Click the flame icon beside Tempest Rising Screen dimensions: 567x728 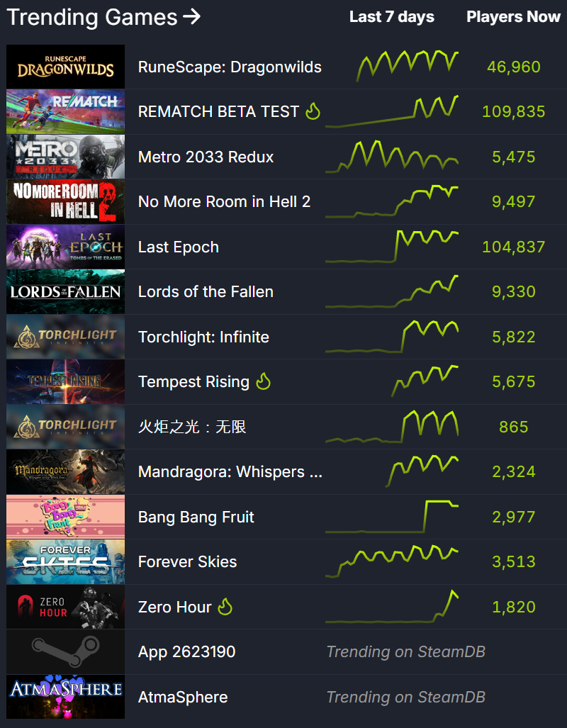(x=263, y=381)
